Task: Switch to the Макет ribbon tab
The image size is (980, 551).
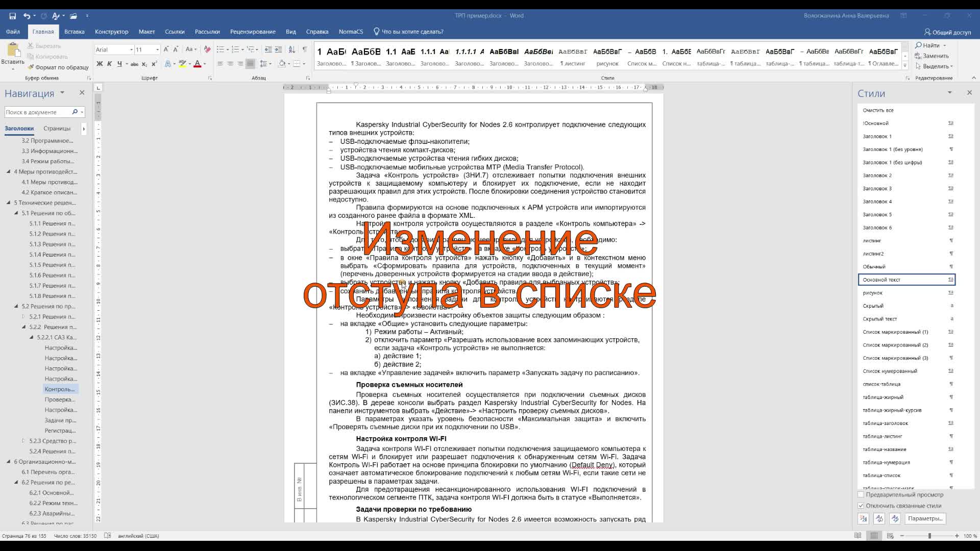Action: coord(146,32)
